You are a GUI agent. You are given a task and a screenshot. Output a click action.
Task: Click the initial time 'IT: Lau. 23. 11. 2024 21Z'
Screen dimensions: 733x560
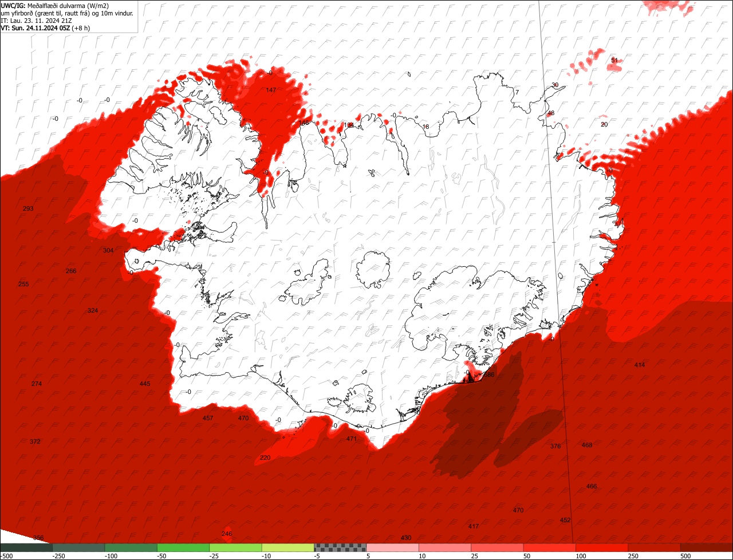point(36,21)
